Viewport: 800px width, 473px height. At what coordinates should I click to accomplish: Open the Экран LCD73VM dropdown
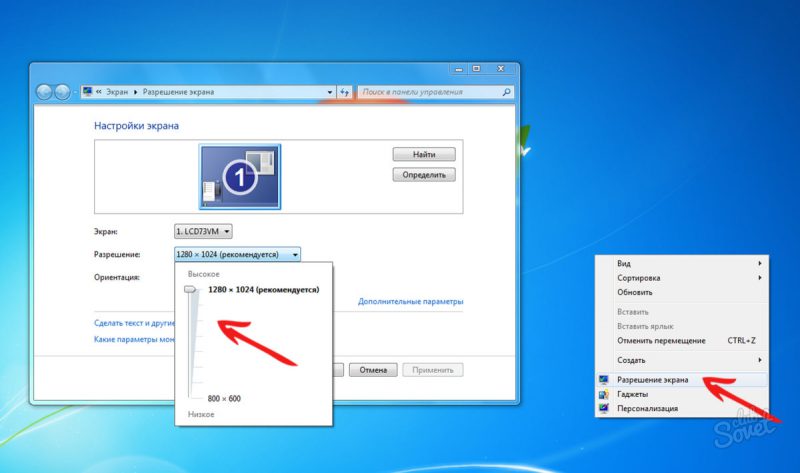click(x=203, y=232)
